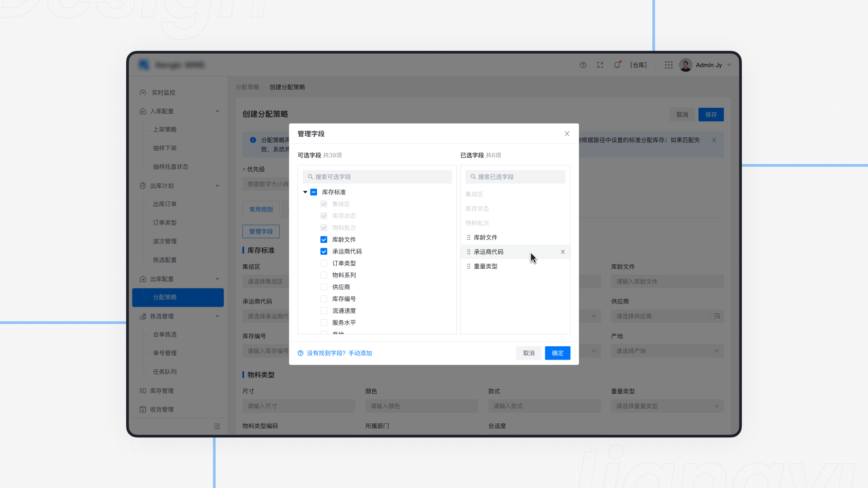This screenshot has height=488, width=868.
Task: Collapse the 库存标准 tree node
Action: tap(305, 192)
